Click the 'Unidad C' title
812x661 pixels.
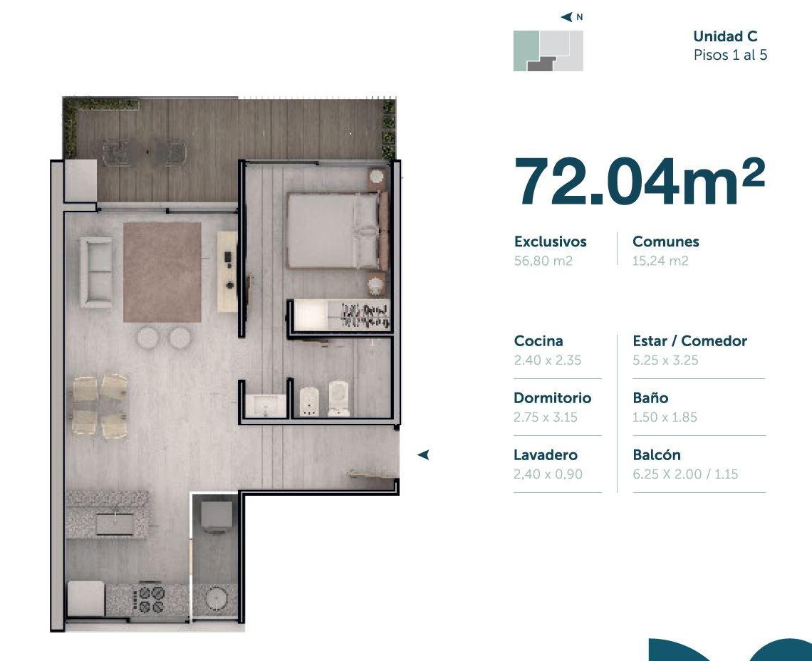(725, 36)
